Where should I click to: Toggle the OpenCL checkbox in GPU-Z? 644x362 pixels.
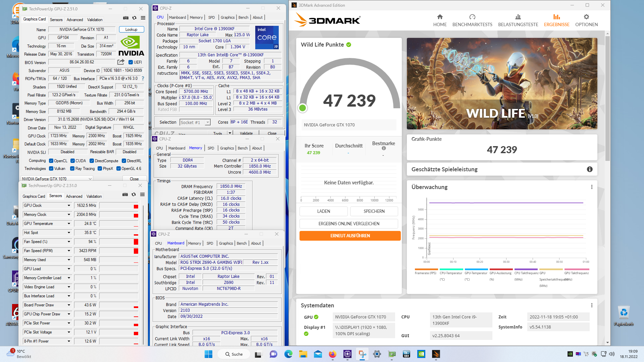(51, 161)
